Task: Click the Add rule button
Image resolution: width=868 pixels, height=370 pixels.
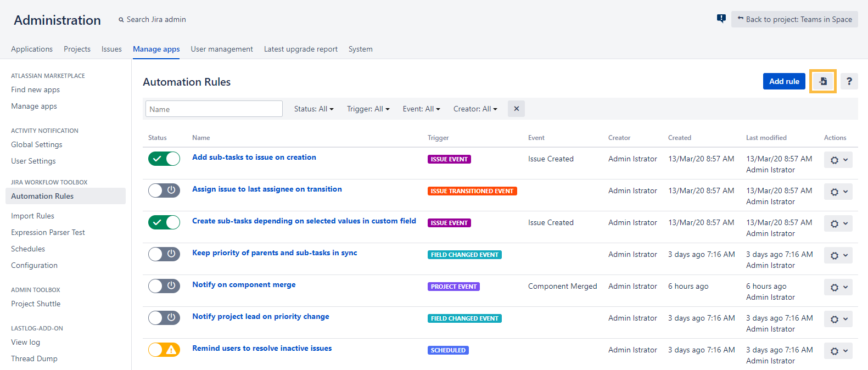Action: 784,81
